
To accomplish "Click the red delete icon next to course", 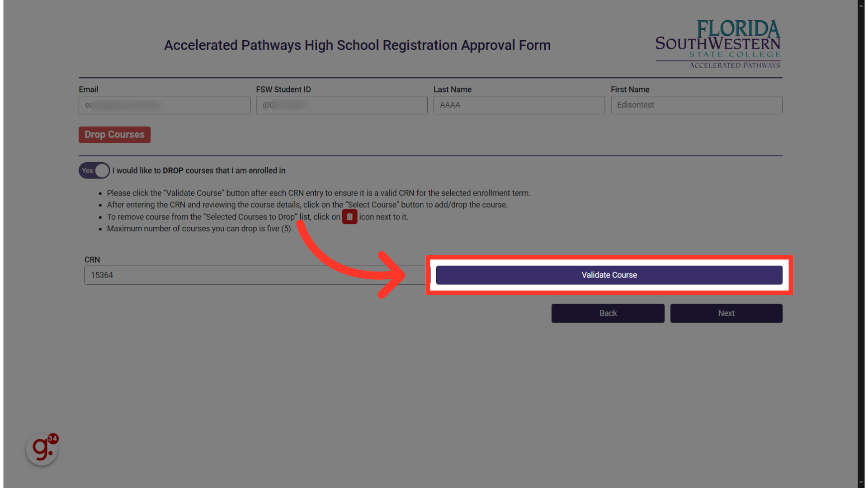I will pyautogui.click(x=350, y=216).
